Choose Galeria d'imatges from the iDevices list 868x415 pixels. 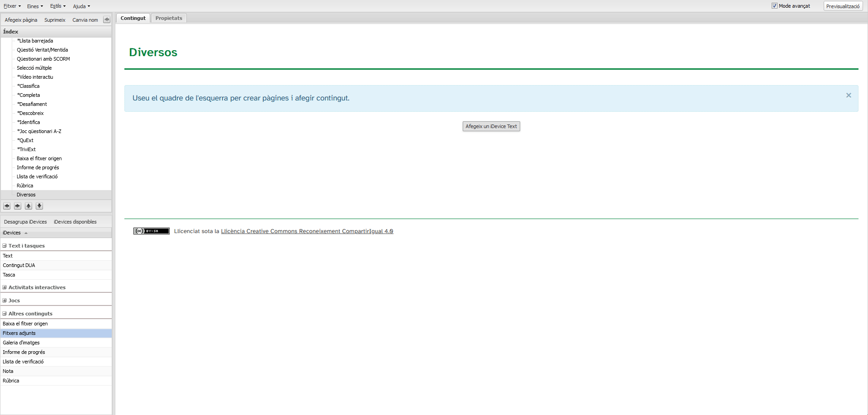click(x=21, y=343)
